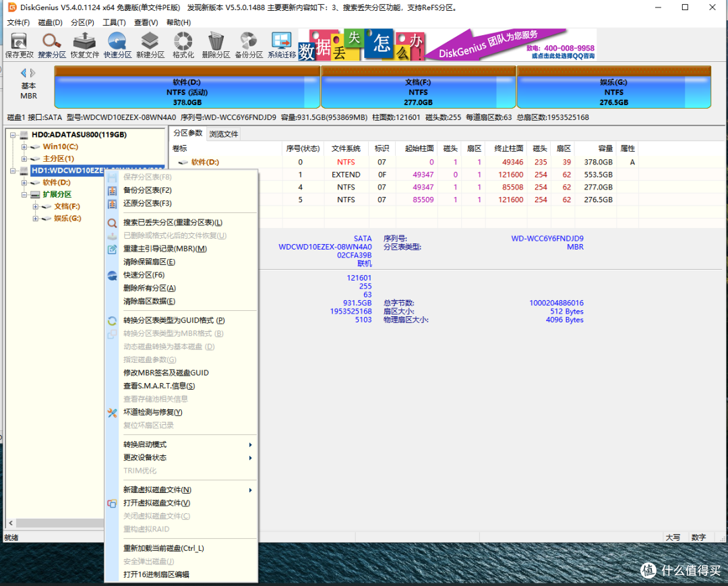Open the 更改设备状态 submenu
This screenshot has height=586, width=728.
[x=181, y=458]
